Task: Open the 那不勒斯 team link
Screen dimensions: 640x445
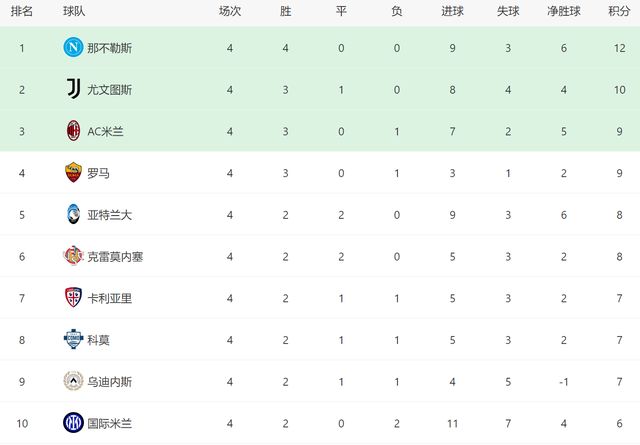Action: (x=109, y=48)
